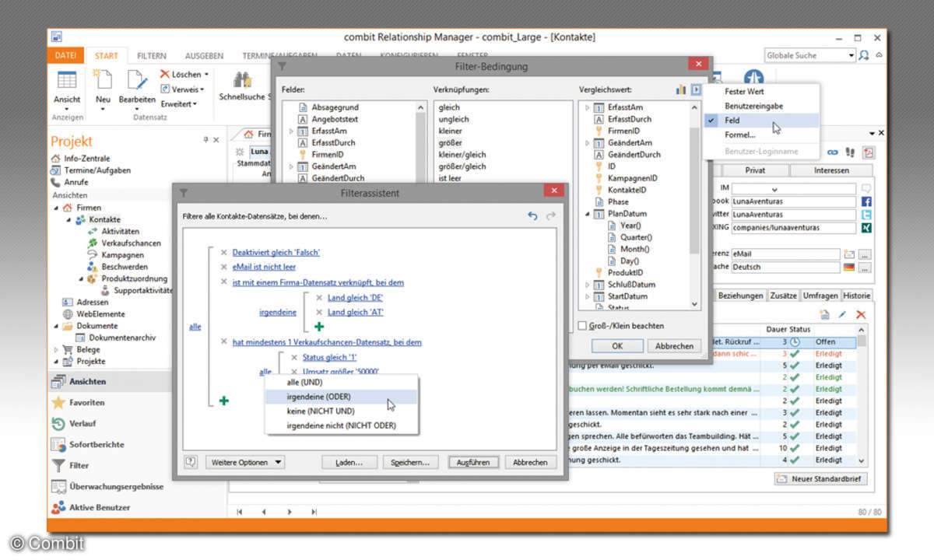Open XING icon beside companies/lunaaventuras
The image size is (934, 560).
[x=866, y=228]
